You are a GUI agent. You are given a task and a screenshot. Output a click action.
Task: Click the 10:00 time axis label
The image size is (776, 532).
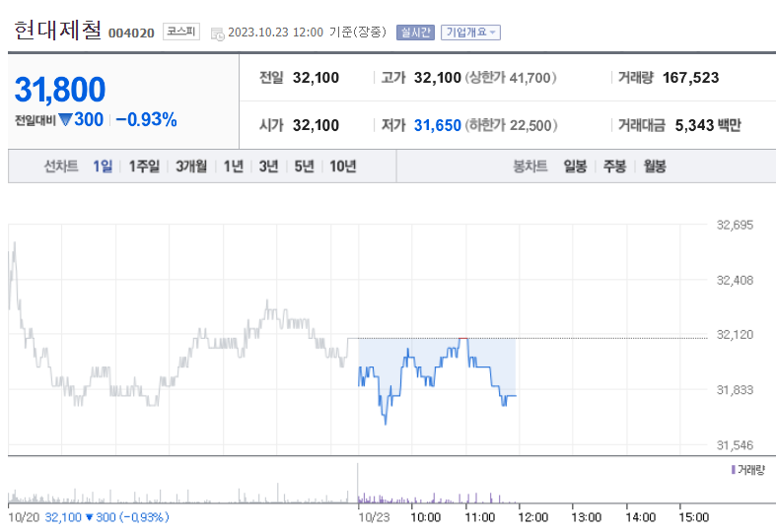(x=426, y=517)
